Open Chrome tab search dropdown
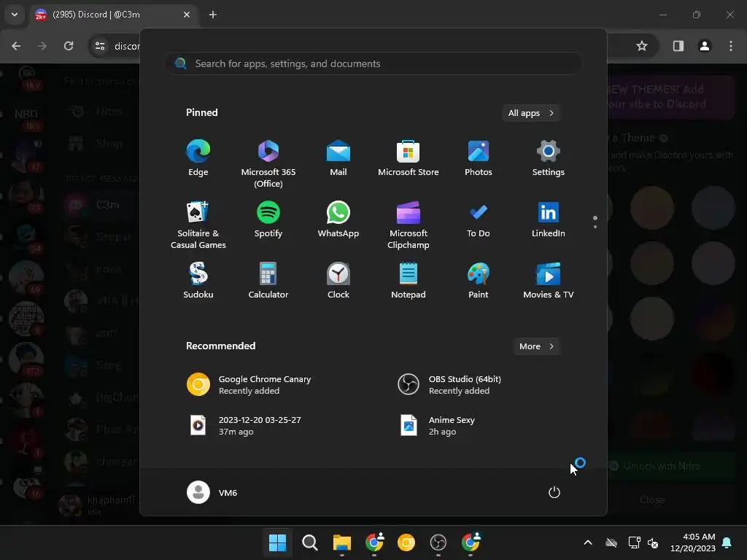 coord(15,15)
